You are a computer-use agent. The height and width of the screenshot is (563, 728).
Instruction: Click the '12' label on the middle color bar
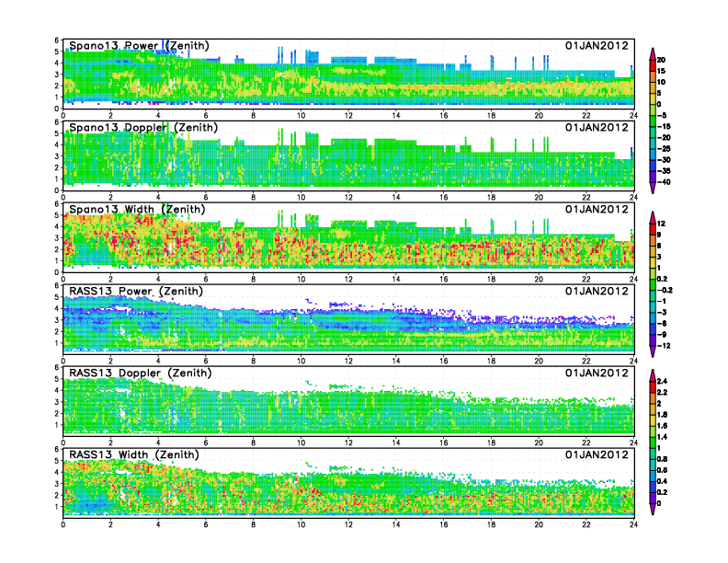tap(661, 224)
